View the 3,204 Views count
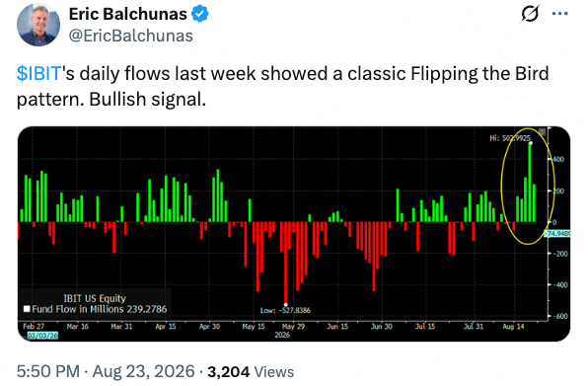The height and width of the screenshot is (386, 588). 251,372
